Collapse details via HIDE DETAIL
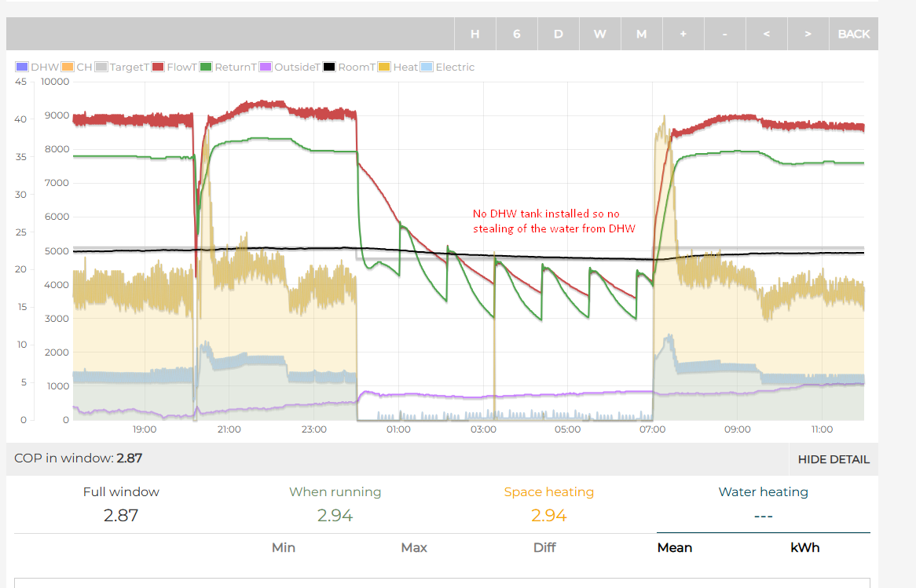Viewport: 916px width, 588px height. point(834,459)
